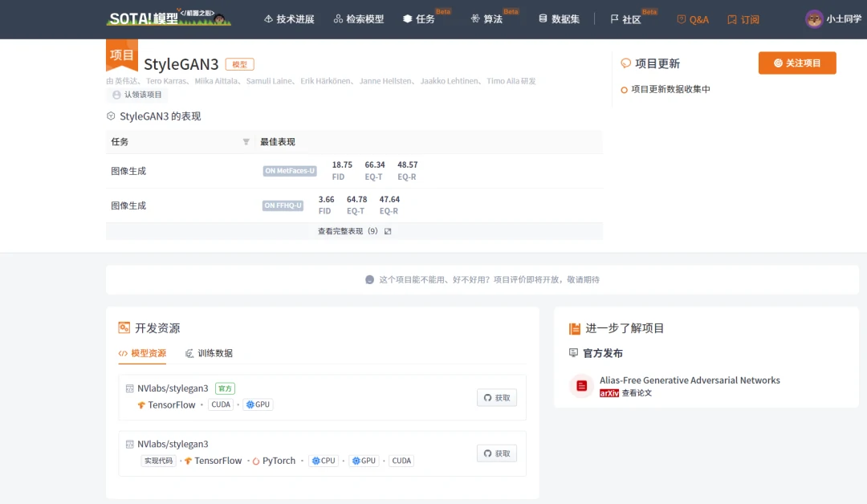This screenshot has width=867, height=504.
Task: Open the user avatar for 小土同学
Action: point(814,19)
